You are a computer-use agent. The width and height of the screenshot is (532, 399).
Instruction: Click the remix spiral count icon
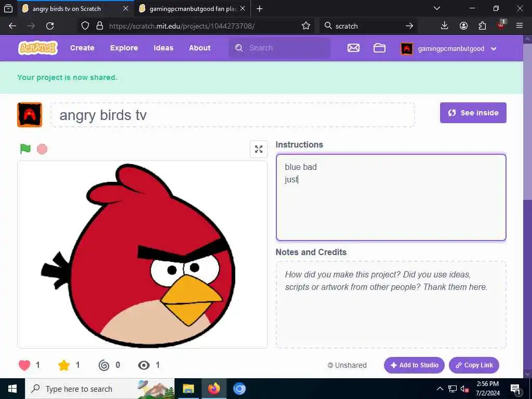104,365
